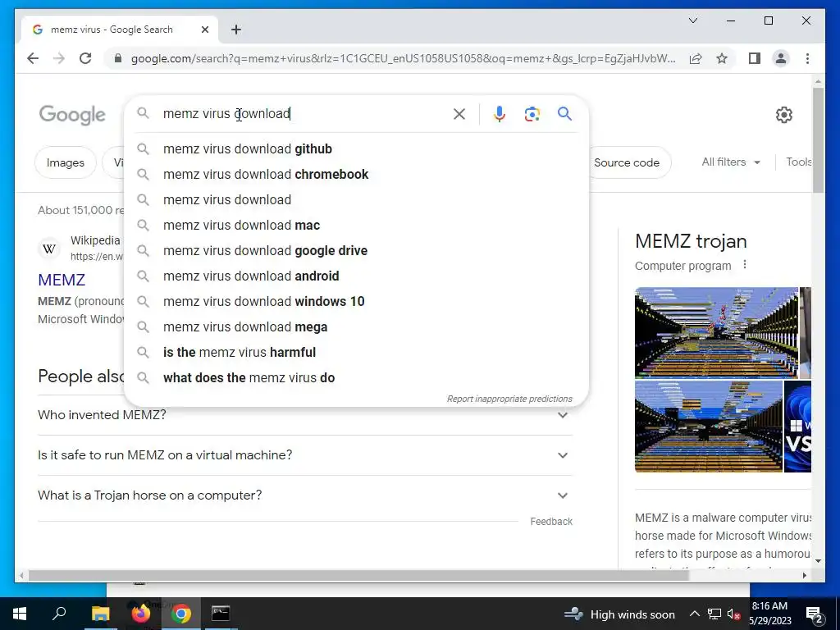
Task: Open the MEMZ Wikipedia result link
Action: pyautogui.click(x=62, y=280)
